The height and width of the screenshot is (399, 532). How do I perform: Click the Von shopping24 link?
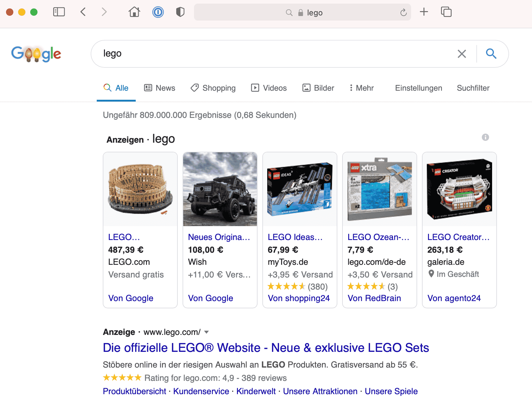[299, 298]
